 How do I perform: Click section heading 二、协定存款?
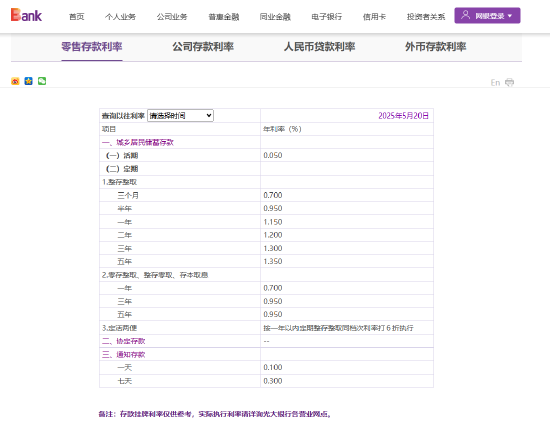[123, 341]
